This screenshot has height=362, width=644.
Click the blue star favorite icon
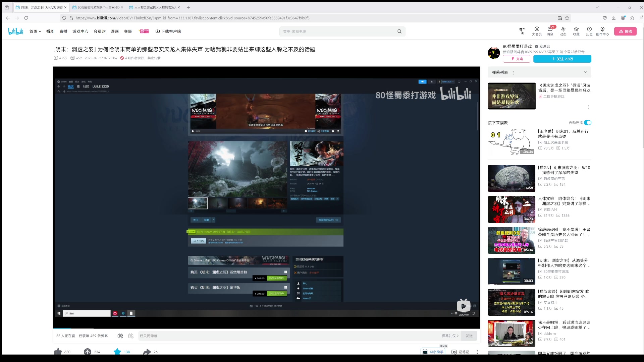click(x=117, y=352)
